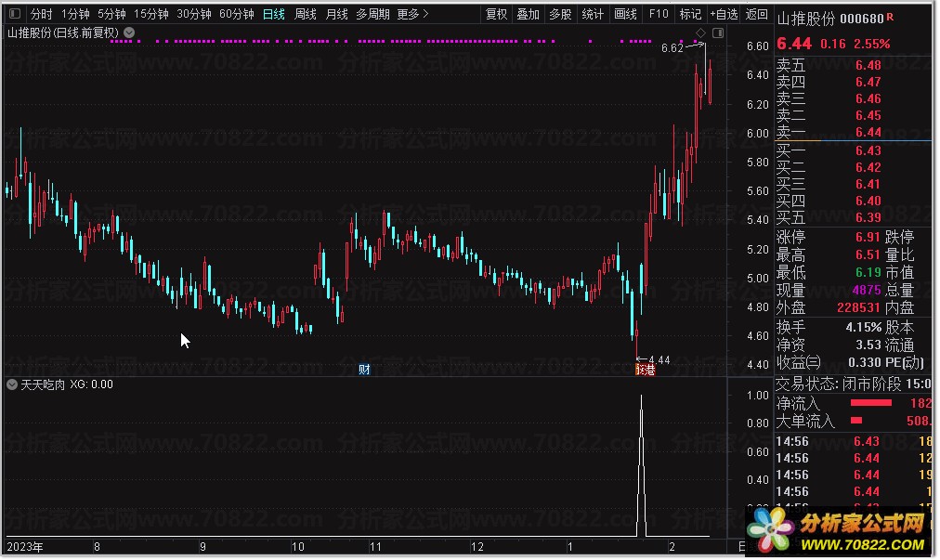Click the 收益(三) 0.330 value
The width and height of the screenshot is (940, 560).
point(865,363)
